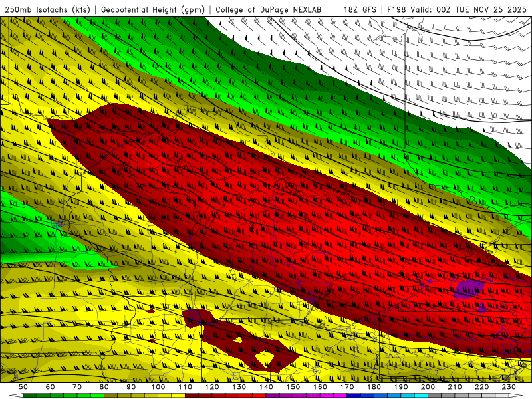
Task: Select the 230 knot color scale label
Action: click(509, 387)
